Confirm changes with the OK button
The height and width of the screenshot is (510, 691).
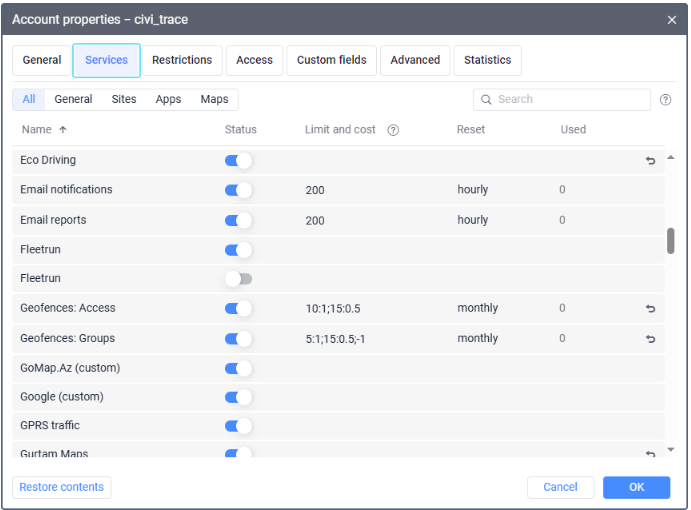coord(636,487)
